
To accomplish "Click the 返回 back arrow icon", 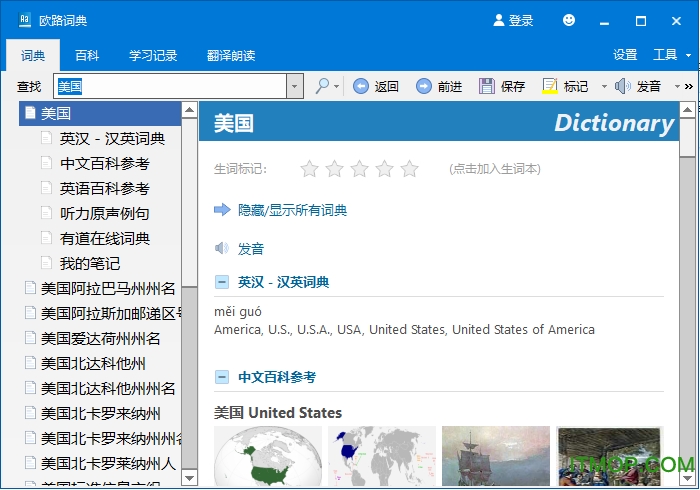I will click(361, 86).
